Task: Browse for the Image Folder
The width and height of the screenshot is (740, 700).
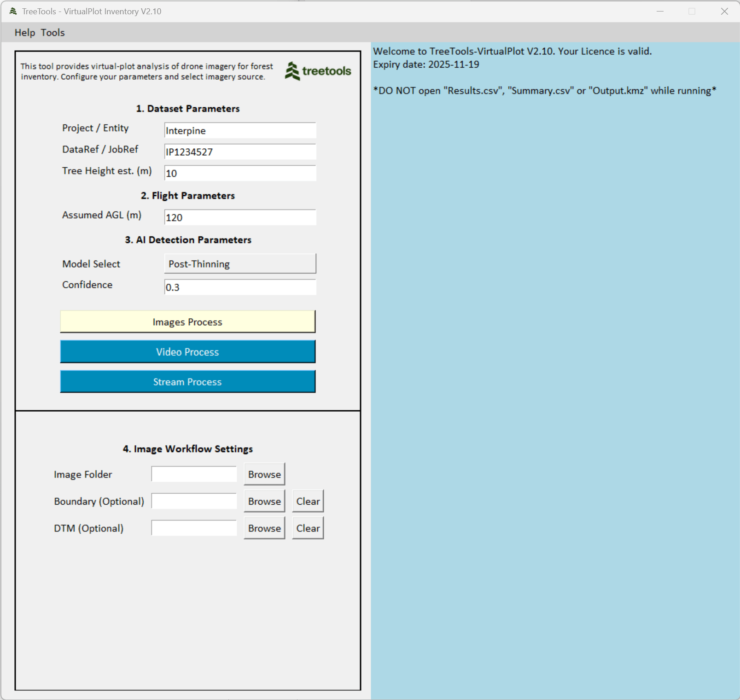Action: point(264,474)
